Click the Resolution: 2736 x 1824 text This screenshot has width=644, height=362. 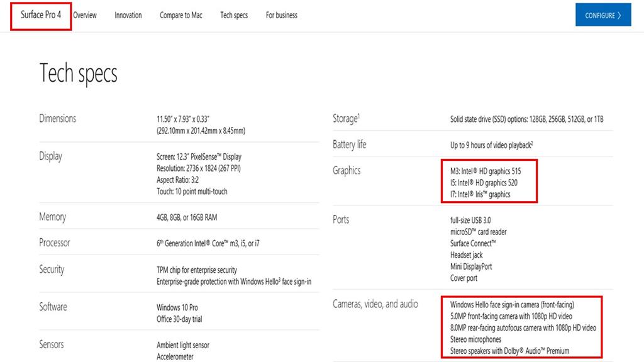(x=198, y=168)
